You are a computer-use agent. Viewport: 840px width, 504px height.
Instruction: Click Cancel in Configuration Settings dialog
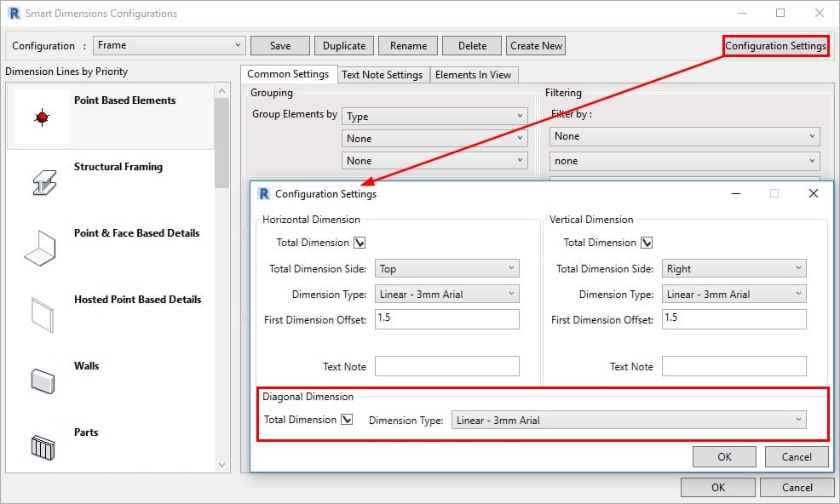(797, 457)
